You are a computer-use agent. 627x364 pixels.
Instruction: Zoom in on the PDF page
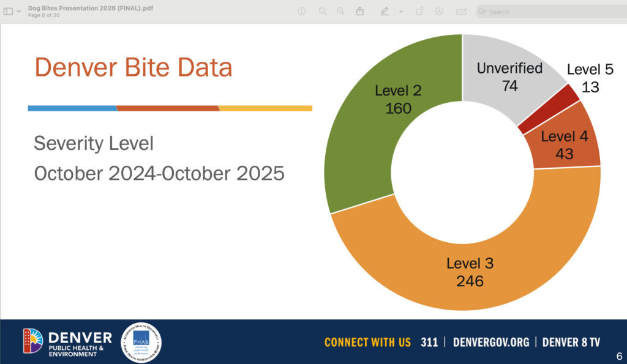(340, 11)
